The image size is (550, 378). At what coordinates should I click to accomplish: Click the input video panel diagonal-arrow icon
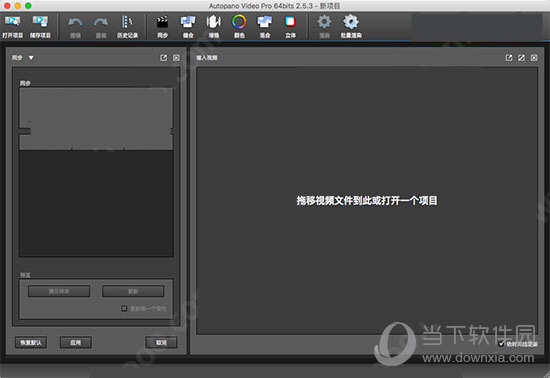tap(522, 58)
